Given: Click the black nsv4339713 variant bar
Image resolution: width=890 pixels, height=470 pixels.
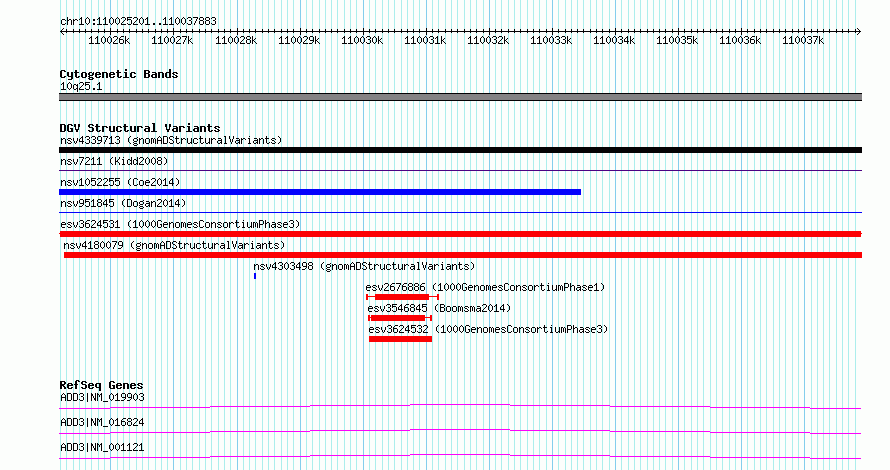Looking at the screenshot, I should [460, 150].
